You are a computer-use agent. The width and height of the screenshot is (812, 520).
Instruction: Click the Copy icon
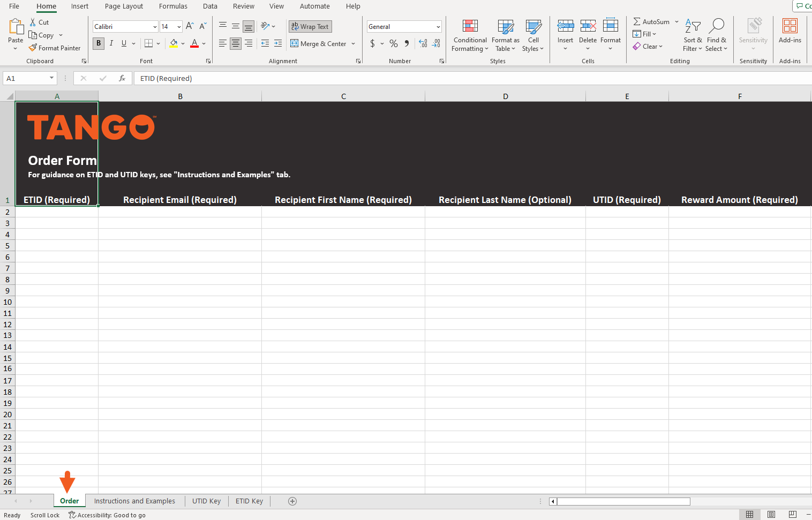click(33, 35)
